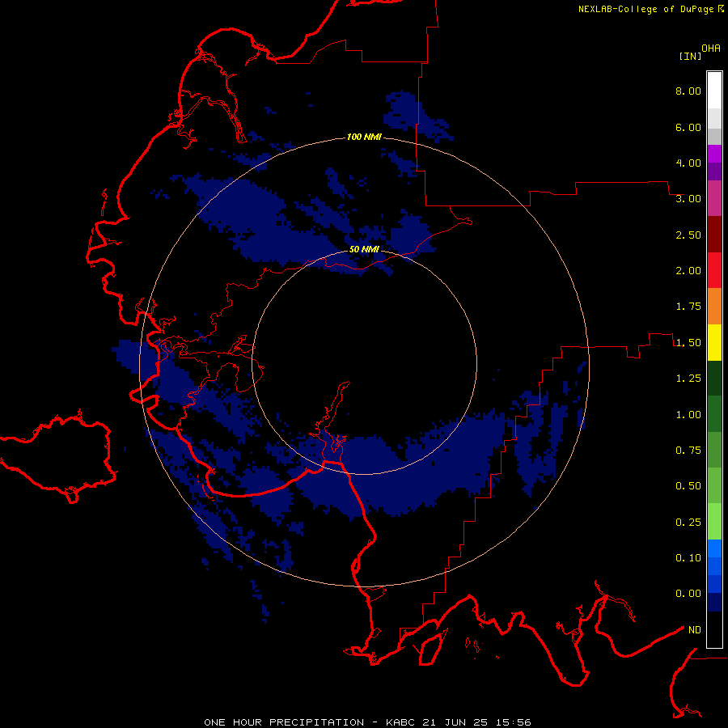Click the 1.25 legend value
The width and height of the screenshot is (728, 728).
click(x=688, y=379)
